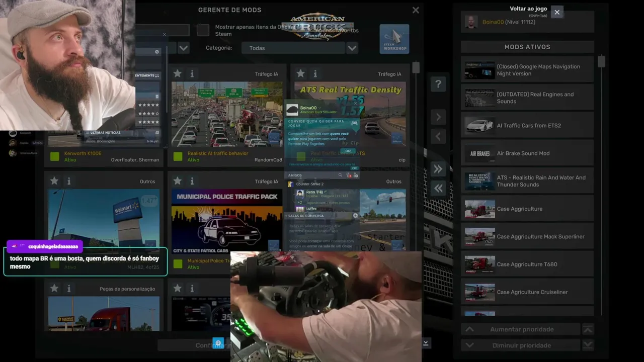Viewport: 644px width, 362px height.
Task: Select Real Engines and Sounds active mod
Action: click(527, 98)
